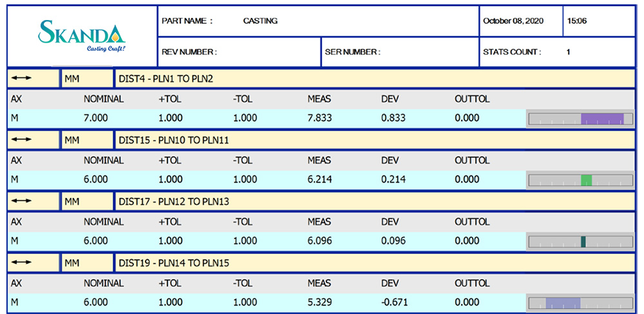Click the lavender deviation bar for DIST19
This screenshot has height=314, width=644.
(563, 303)
